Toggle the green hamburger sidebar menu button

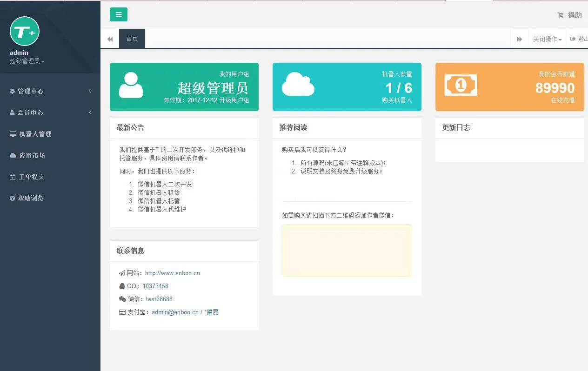[x=119, y=14]
